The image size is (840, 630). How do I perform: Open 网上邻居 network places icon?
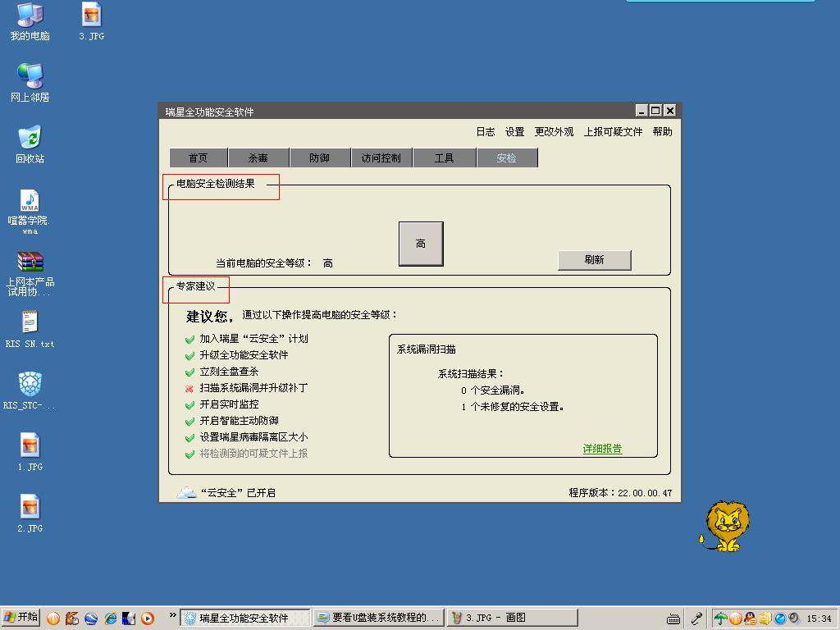coord(30,83)
